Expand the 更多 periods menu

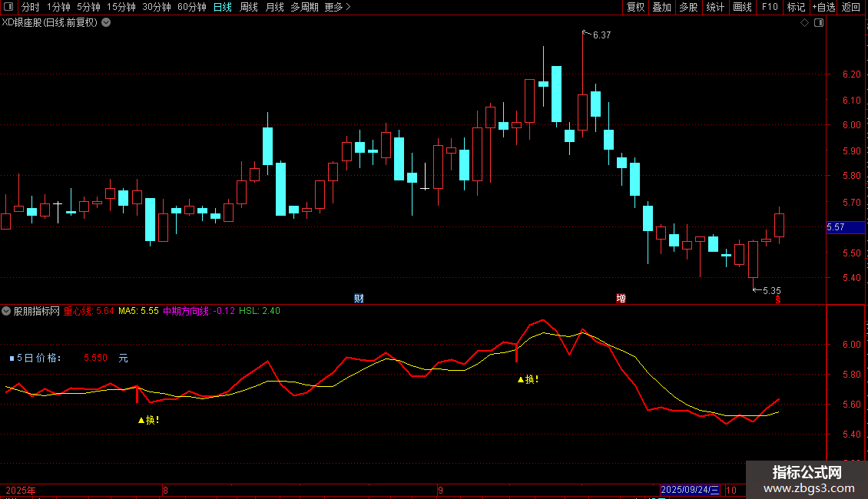click(x=338, y=7)
